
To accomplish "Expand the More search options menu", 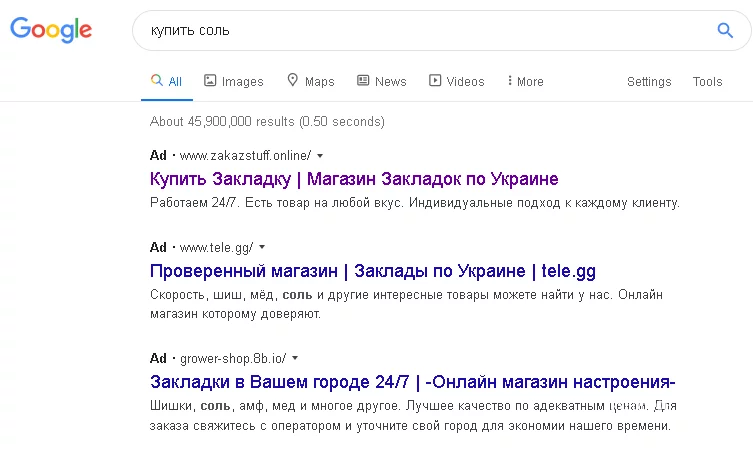I will 525,81.
